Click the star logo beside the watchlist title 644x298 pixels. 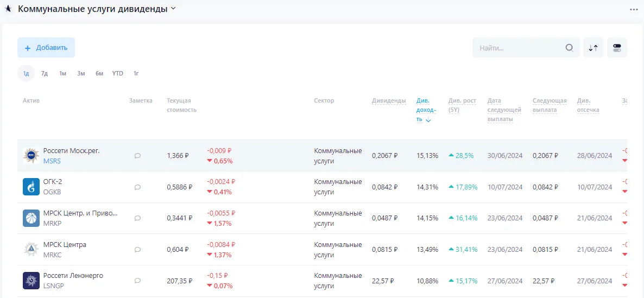[8, 9]
